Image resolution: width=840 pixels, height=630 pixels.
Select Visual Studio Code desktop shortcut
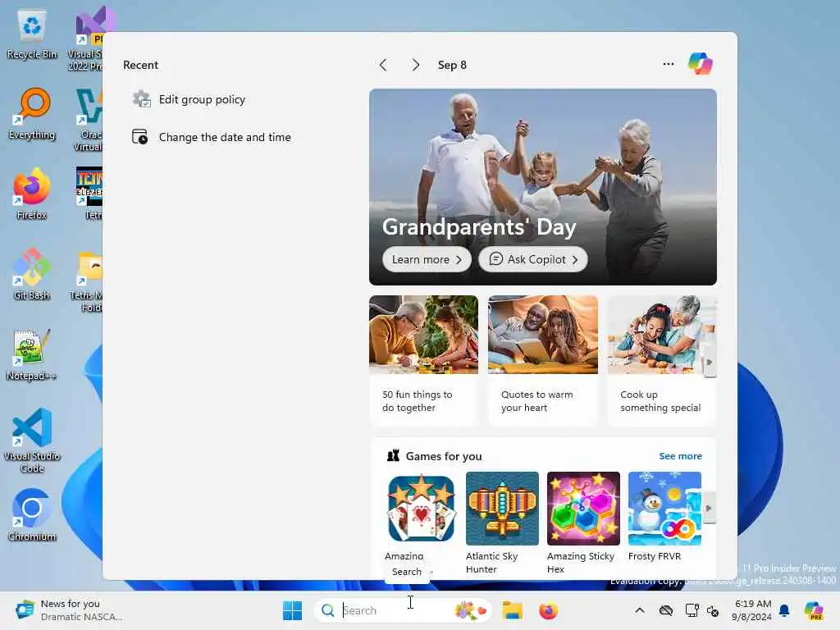tap(32, 441)
